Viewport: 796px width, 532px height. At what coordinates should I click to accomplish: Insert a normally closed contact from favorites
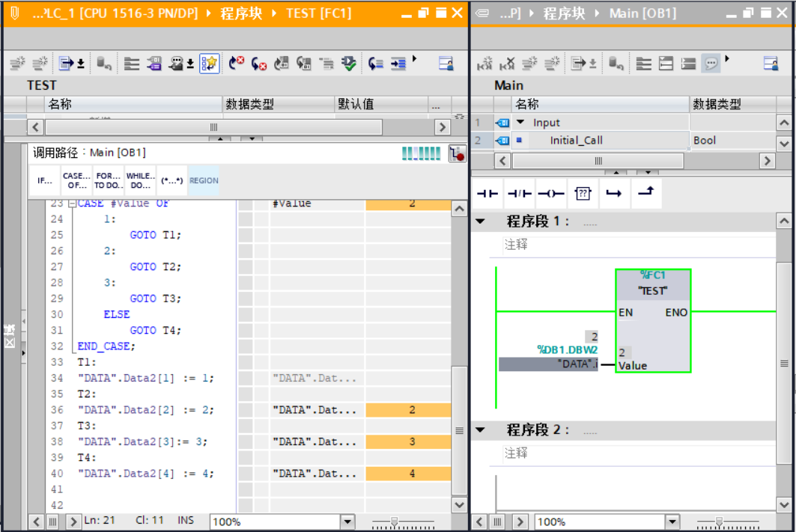click(520, 193)
